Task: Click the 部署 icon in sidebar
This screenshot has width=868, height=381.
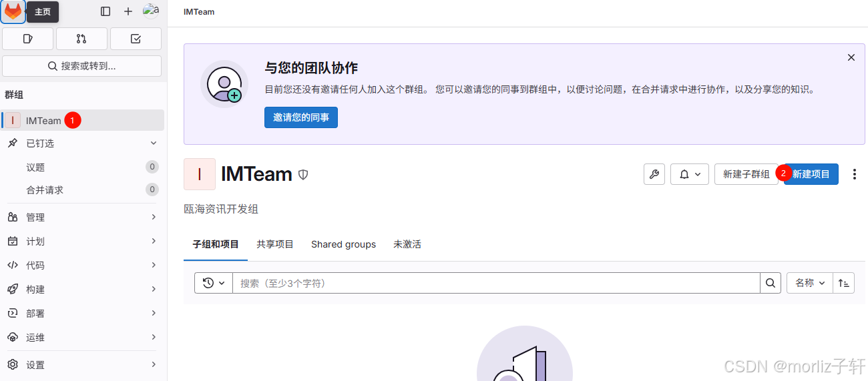Action: click(x=13, y=313)
